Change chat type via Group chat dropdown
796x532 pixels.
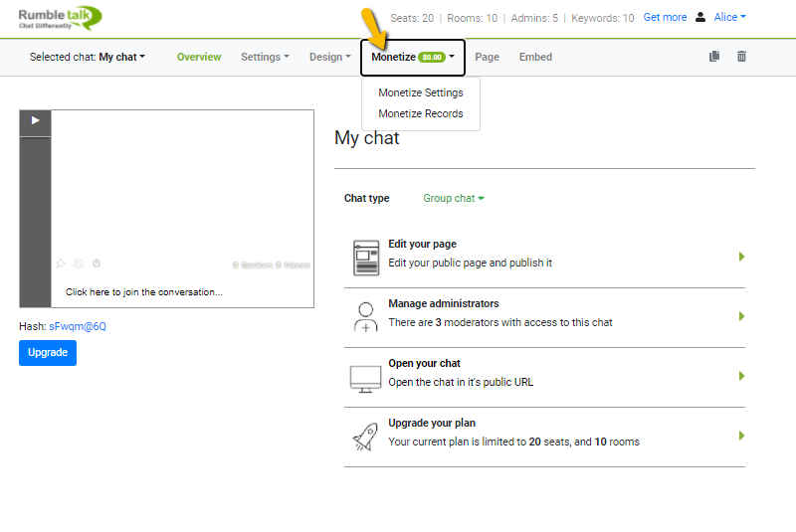pos(453,198)
